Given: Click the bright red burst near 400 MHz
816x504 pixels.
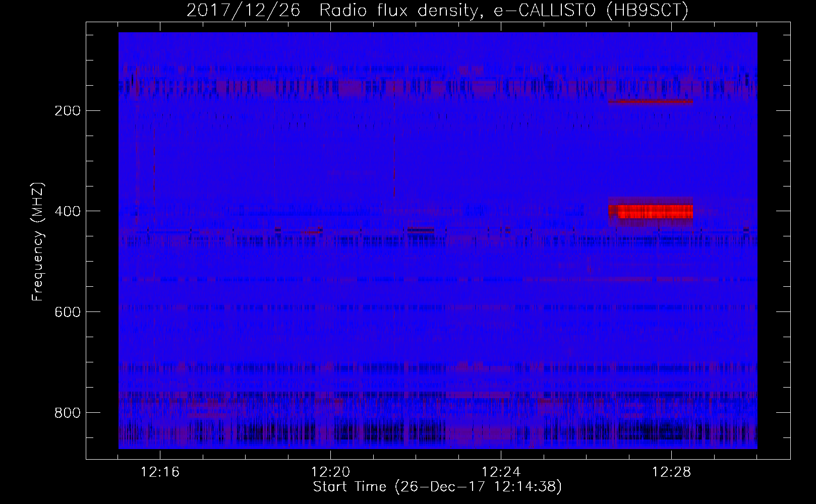Looking at the screenshot, I should [651, 212].
